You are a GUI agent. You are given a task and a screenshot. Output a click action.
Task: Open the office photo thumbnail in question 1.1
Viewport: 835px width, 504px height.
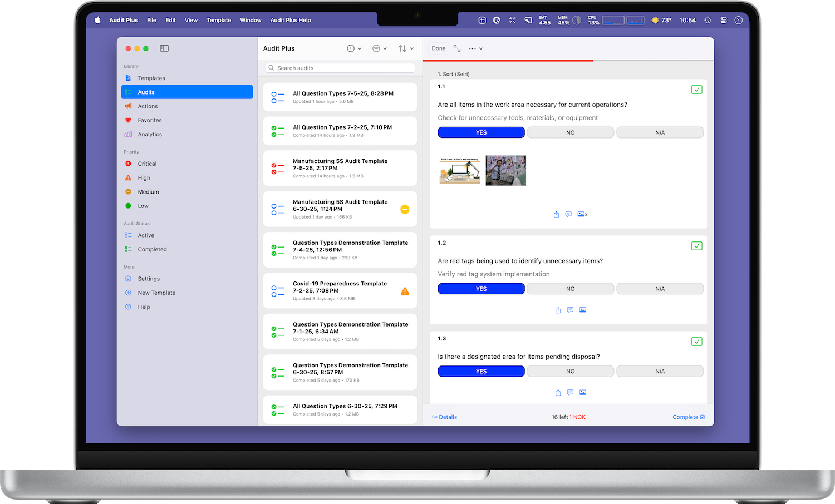coord(505,171)
